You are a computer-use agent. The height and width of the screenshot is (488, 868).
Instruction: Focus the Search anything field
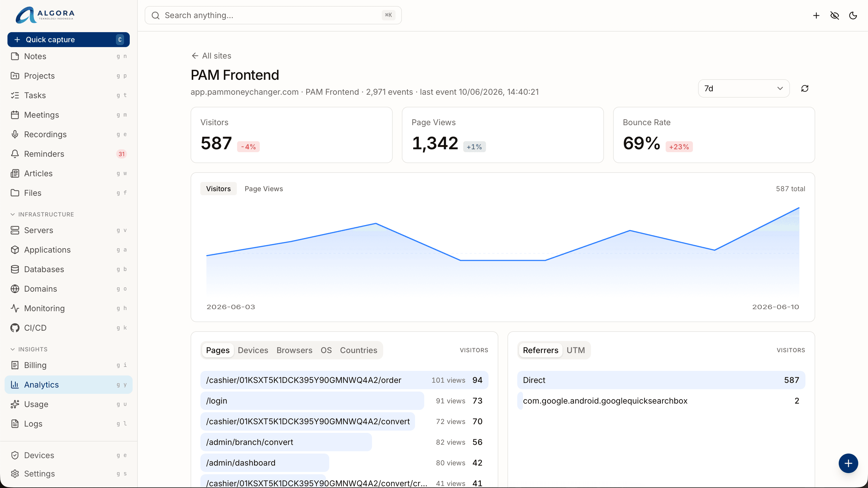(x=273, y=15)
